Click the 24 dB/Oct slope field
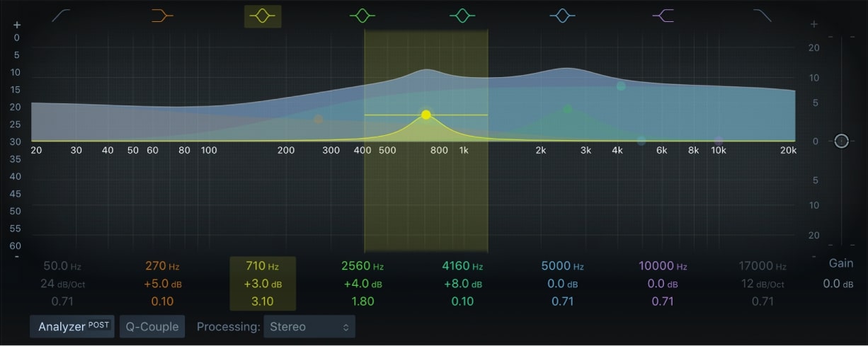The height and width of the screenshot is (346, 868). (62, 284)
